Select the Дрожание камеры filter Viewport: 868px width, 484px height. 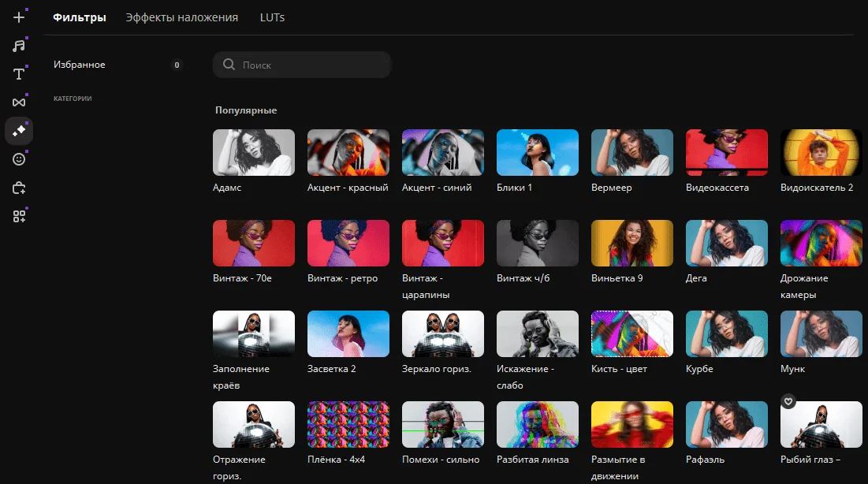(821, 243)
